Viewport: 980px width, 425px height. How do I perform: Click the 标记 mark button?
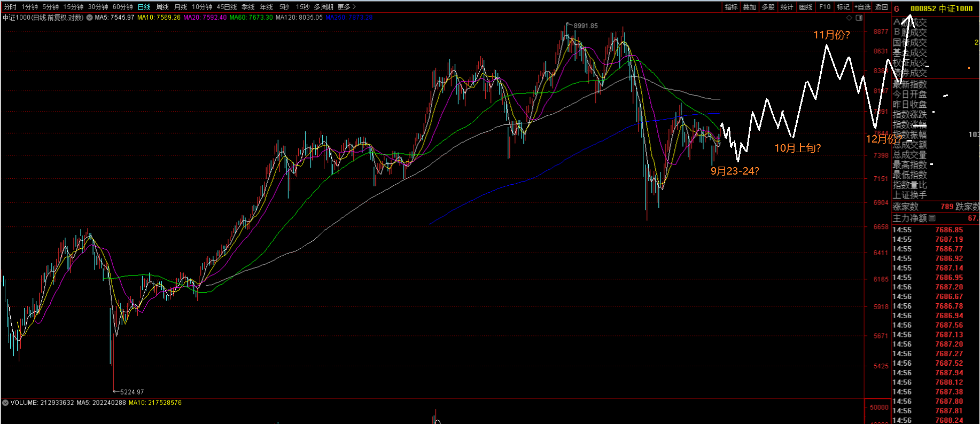(843, 7)
